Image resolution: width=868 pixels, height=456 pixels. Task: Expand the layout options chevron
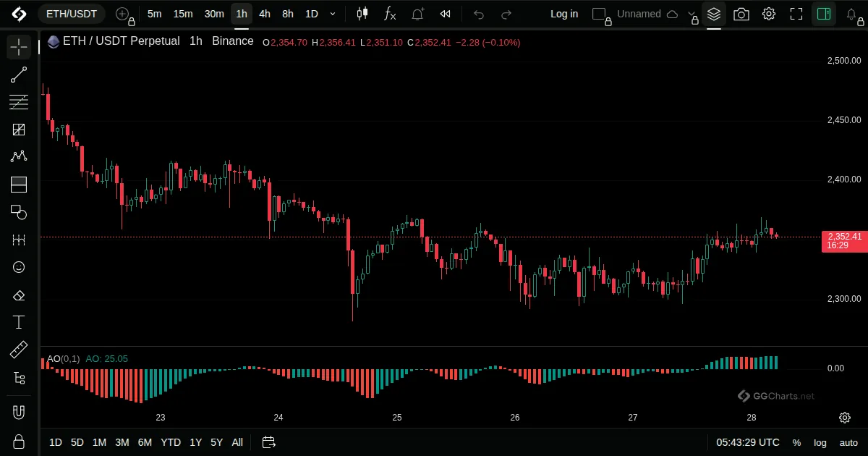point(692,14)
